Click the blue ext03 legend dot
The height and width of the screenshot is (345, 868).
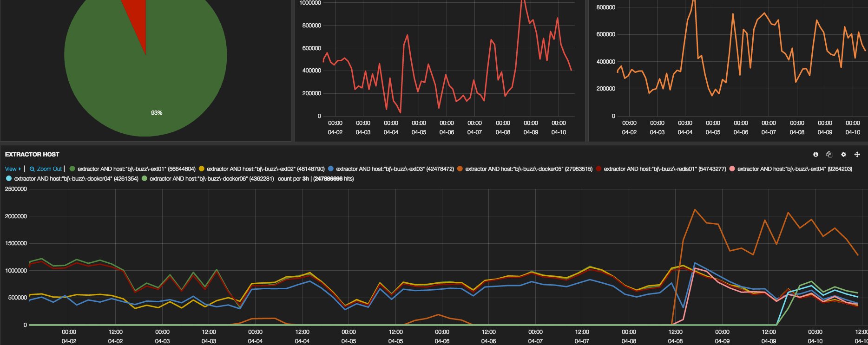click(331, 169)
